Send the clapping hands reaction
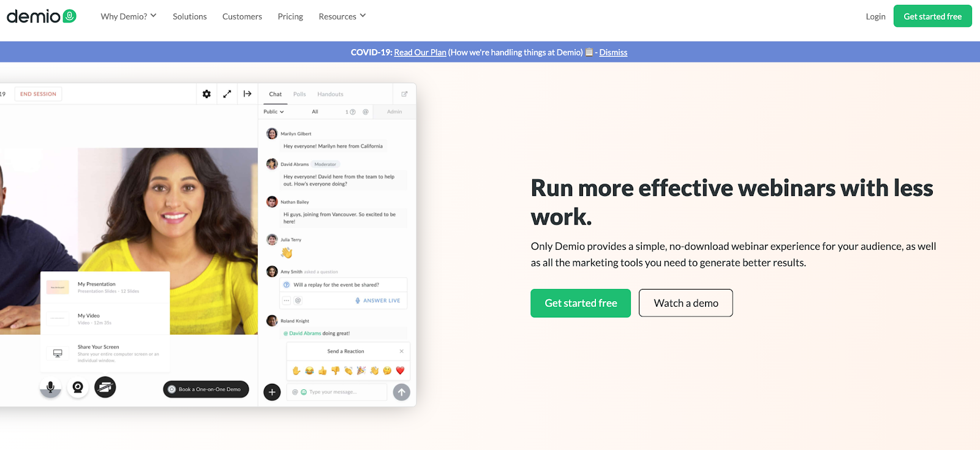Viewport: 980px width, 450px height. pyautogui.click(x=349, y=370)
